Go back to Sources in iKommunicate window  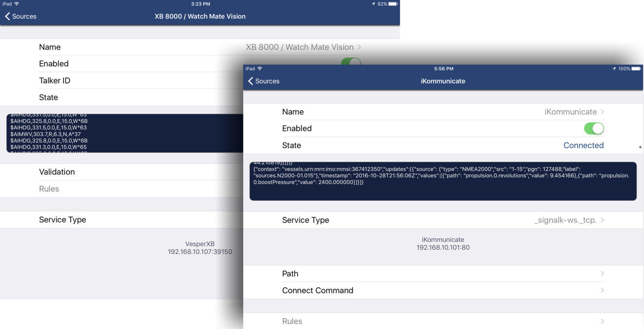[264, 81]
